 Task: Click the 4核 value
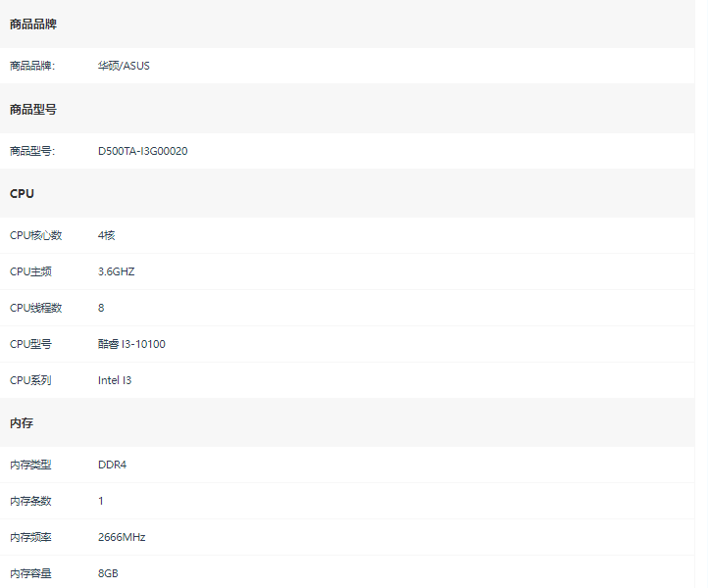coord(107,235)
